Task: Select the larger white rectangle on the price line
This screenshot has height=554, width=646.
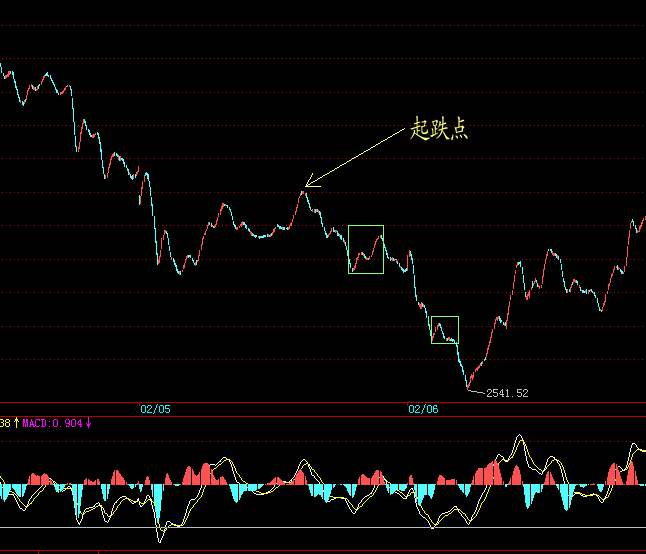Action: coord(365,249)
